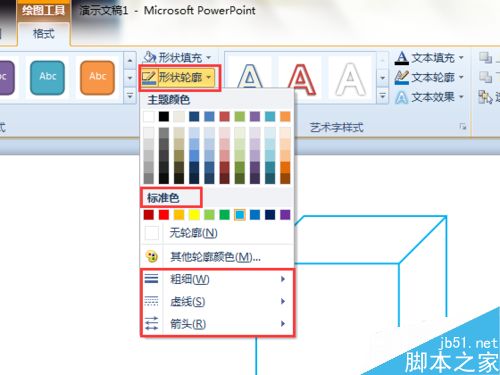This screenshot has height=375, width=500.
Task: Click the 主题颜色 heading text
Action: 169,99
